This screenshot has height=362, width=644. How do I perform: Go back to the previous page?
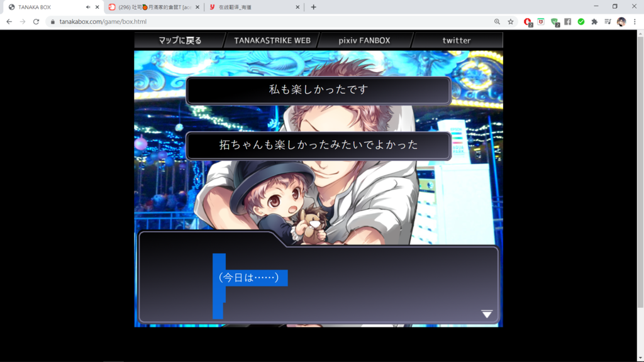point(9,22)
